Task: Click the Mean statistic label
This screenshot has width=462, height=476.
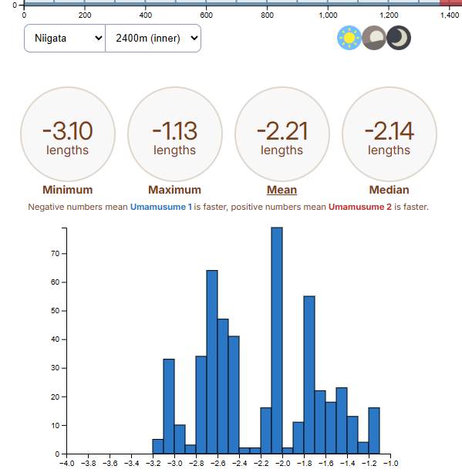Action: click(x=282, y=190)
